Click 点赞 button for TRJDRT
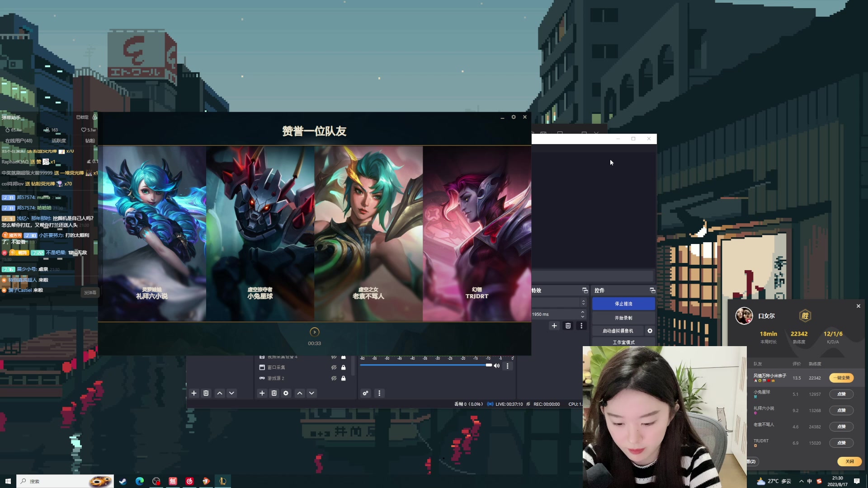 [841, 443]
